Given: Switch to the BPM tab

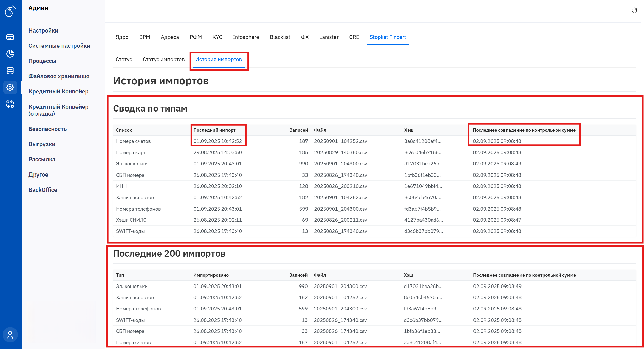Looking at the screenshot, I should coord(145,37).
